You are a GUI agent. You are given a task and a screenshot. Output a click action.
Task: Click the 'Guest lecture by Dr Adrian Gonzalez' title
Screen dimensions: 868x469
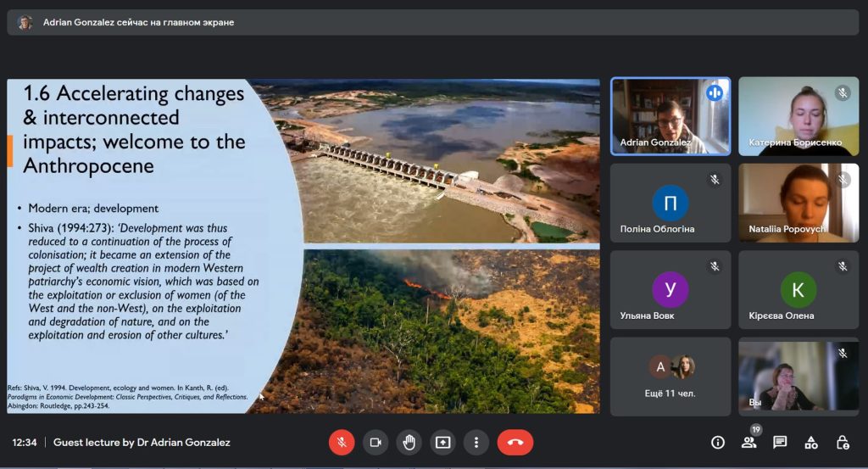tap(142, 442)
